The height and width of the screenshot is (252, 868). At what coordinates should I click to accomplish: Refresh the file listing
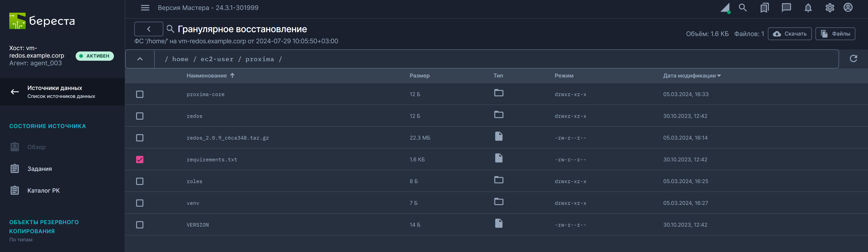pyautogui.click(x=853, y=59)
